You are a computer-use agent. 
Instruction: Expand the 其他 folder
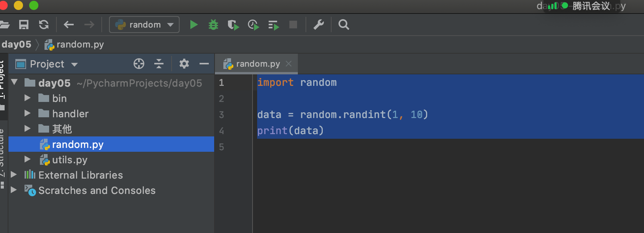[x=27, y=129]
